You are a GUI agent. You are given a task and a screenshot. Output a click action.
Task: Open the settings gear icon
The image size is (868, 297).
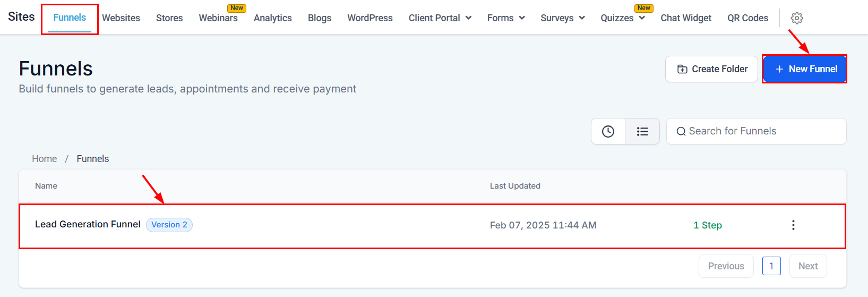point(796,18)
